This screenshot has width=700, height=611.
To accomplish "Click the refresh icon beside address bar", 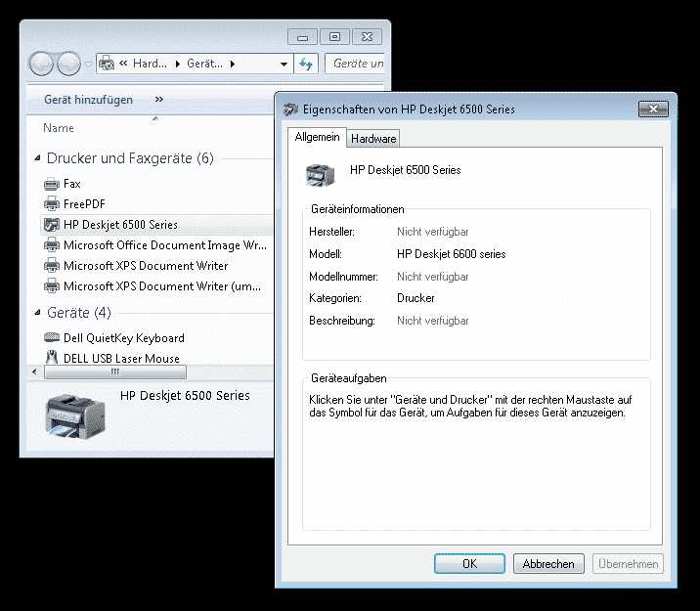I will pyautogui.click(x=306, y=64).
